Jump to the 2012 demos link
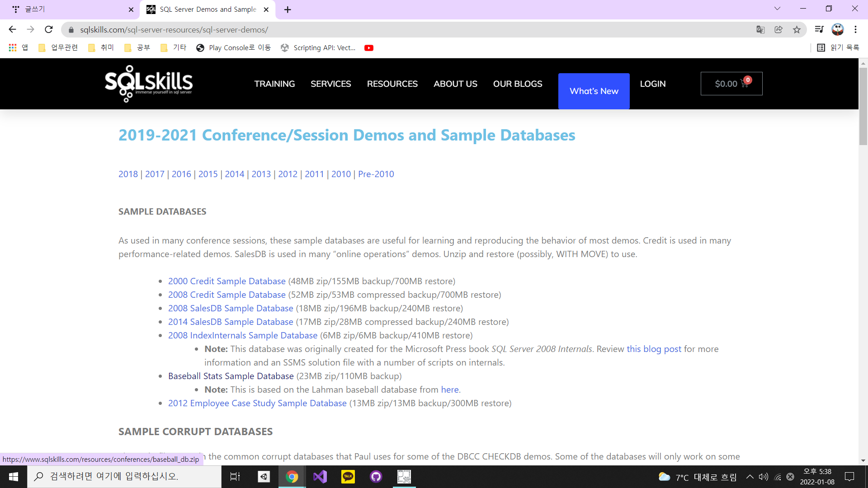 tap(288, 174)
